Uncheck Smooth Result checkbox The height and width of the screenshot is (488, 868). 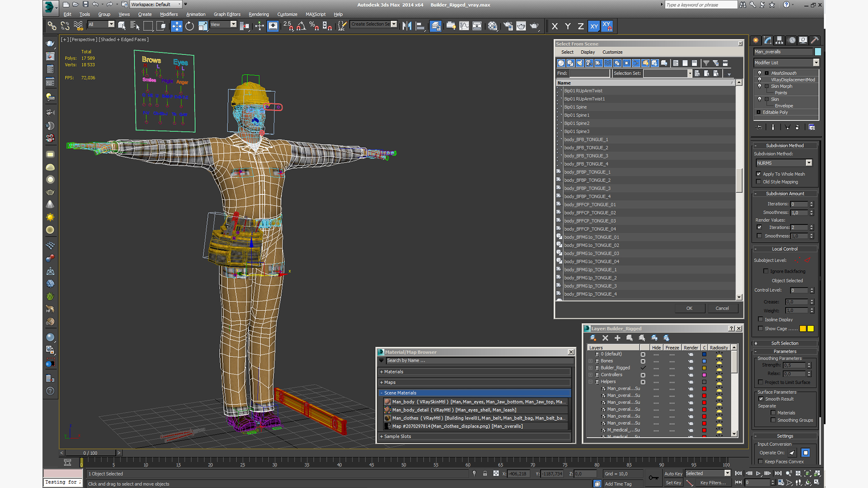click(761, 399)
